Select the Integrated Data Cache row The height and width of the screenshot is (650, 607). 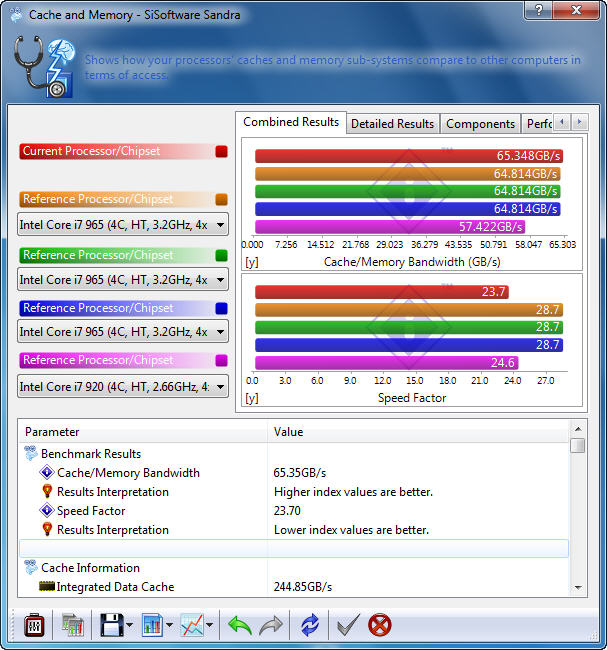click(x=294, y=586)
